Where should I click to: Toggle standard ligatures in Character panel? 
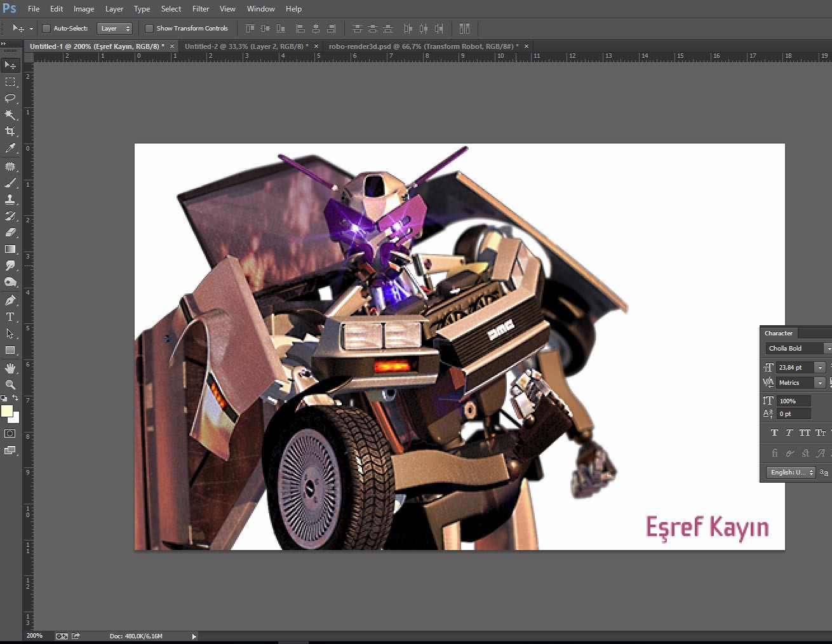[774, 453]
